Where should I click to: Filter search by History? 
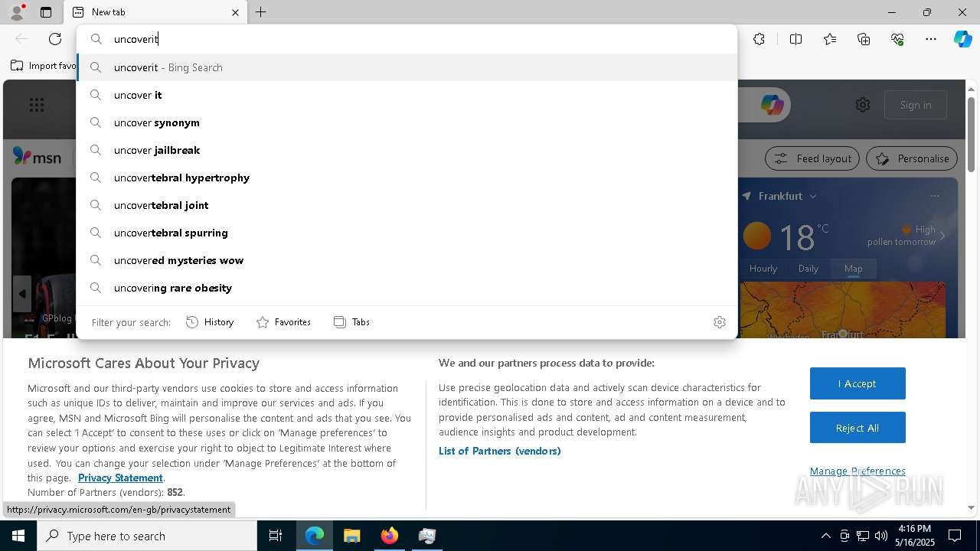pos(210,322)
